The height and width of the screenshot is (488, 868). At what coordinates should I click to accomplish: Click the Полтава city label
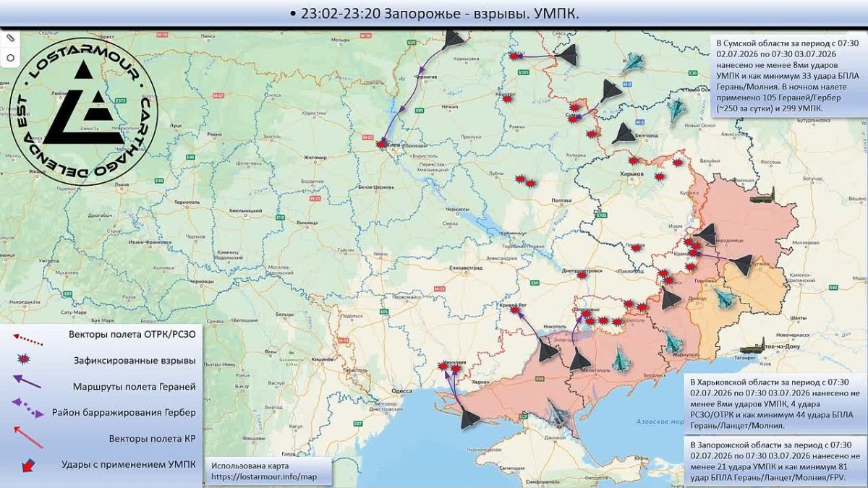[562, 200]
